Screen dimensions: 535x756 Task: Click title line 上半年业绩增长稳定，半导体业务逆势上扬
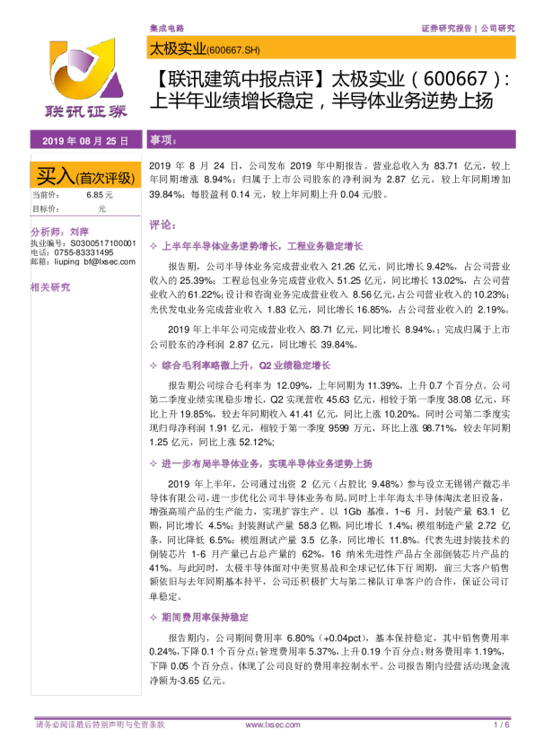(321, 101)
